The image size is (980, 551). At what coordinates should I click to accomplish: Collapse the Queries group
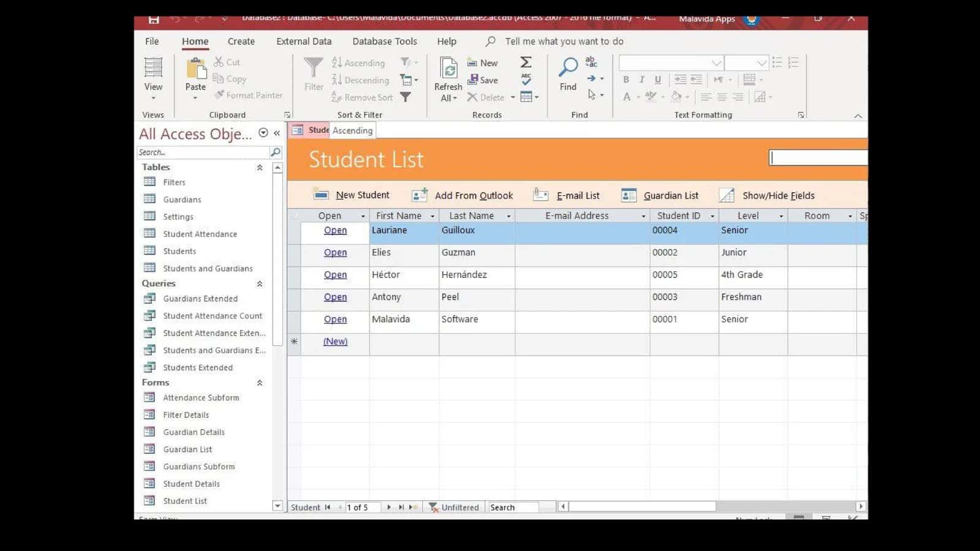[260, 283]
